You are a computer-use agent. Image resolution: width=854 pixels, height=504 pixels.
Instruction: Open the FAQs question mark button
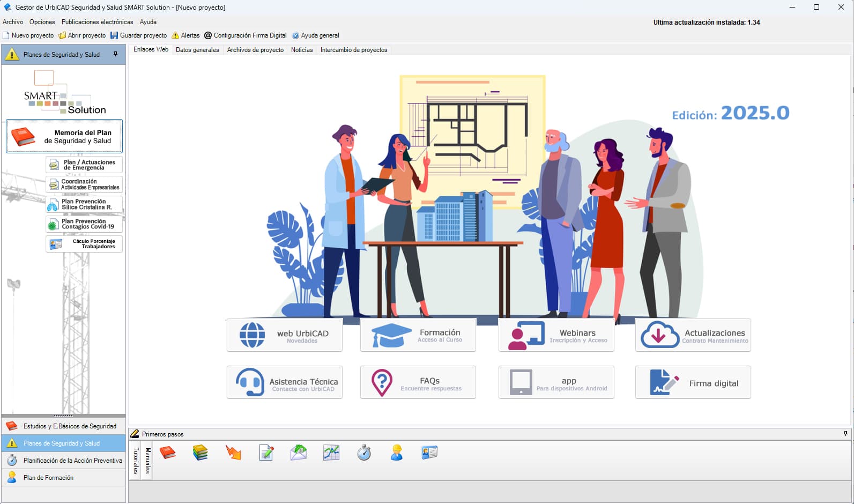418,382
